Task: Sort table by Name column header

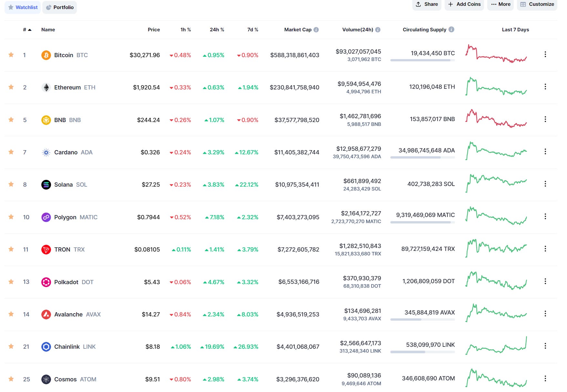Action: pyautogui.click(x=48, y=30)
